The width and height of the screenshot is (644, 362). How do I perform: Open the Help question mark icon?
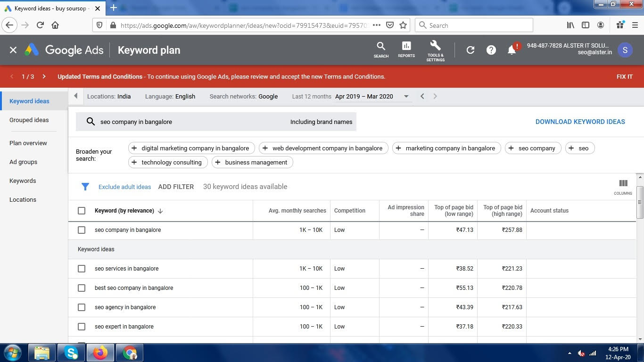491,50
